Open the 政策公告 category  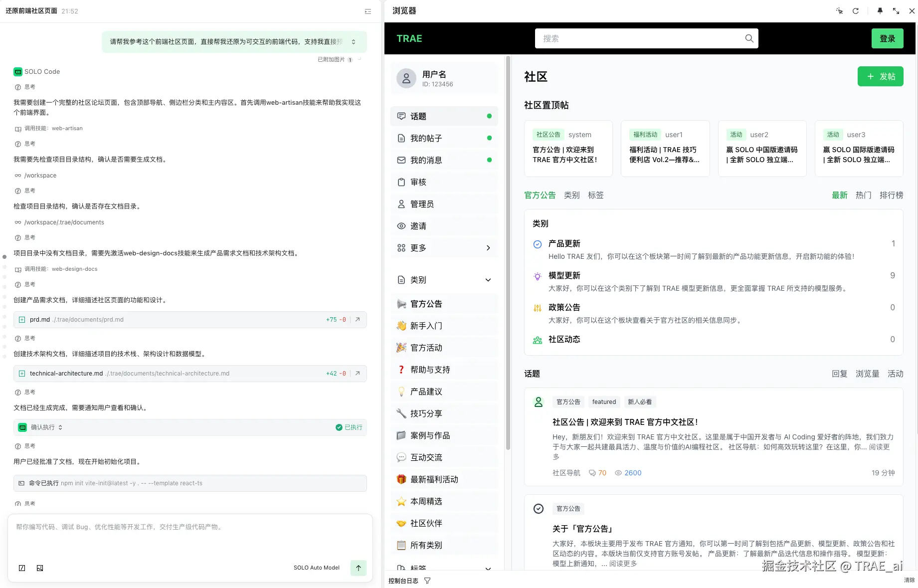click(564, 307)
